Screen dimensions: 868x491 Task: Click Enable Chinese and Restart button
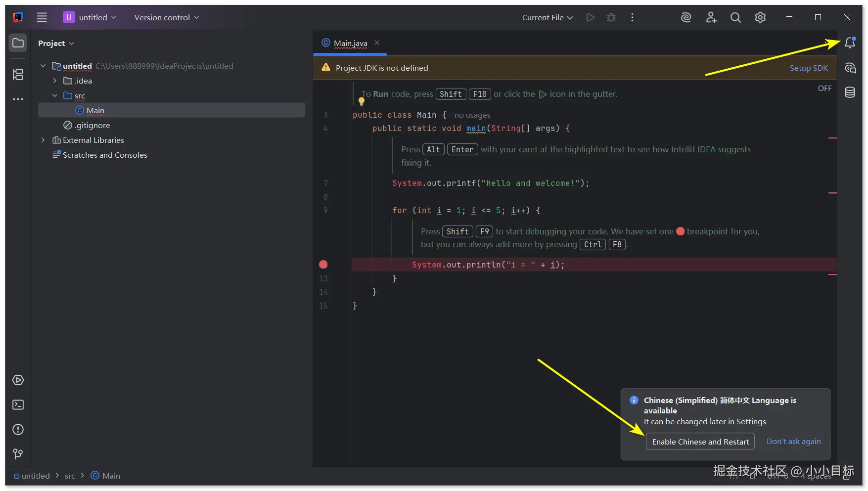point(700,442)
